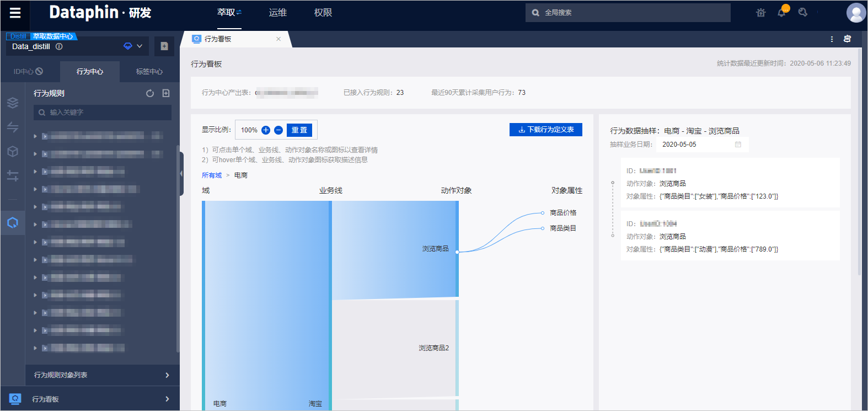This screenshot has height=411, width=868.
Task: Open the hamburger main menu
Action: 15,13
